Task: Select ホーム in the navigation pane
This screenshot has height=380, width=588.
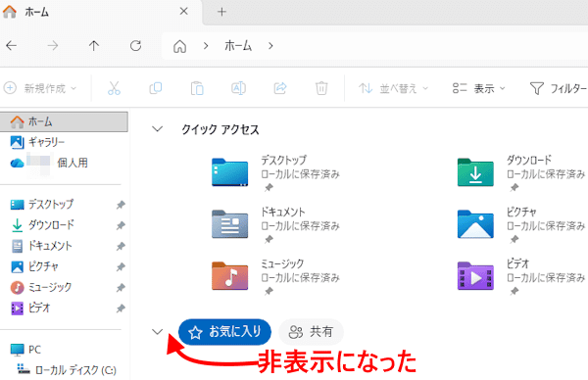Action: tap(64, 121)
